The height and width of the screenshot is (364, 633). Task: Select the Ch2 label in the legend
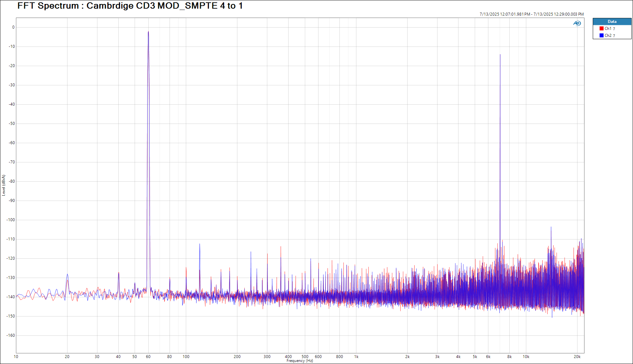[608, 36]
